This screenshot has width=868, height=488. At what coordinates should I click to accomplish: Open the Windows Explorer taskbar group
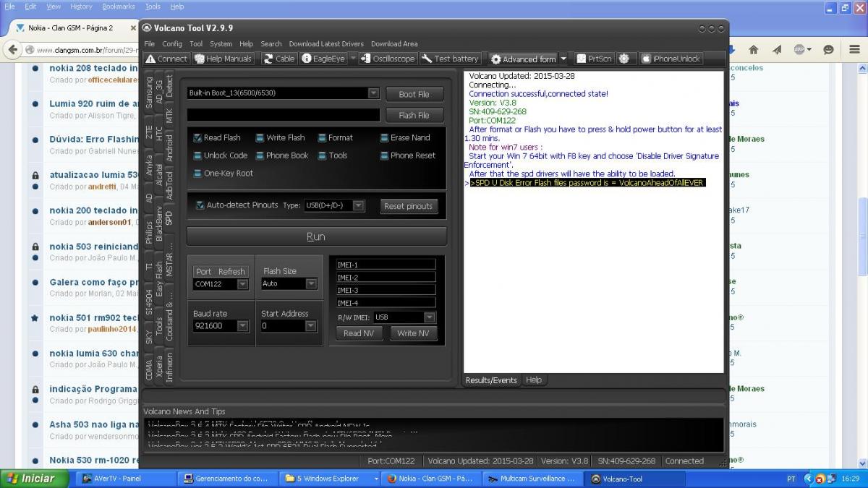pyautogui.click(x=329, y=479)
